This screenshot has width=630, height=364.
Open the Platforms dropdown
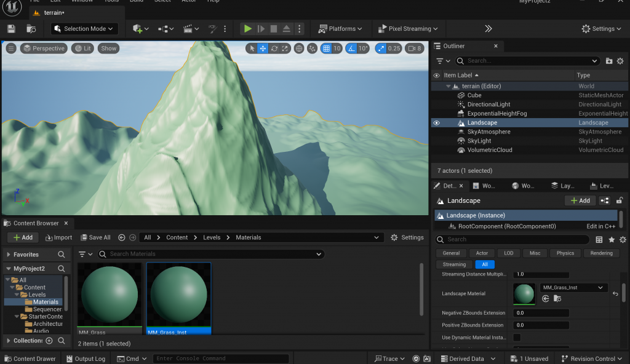click(340, 28)
